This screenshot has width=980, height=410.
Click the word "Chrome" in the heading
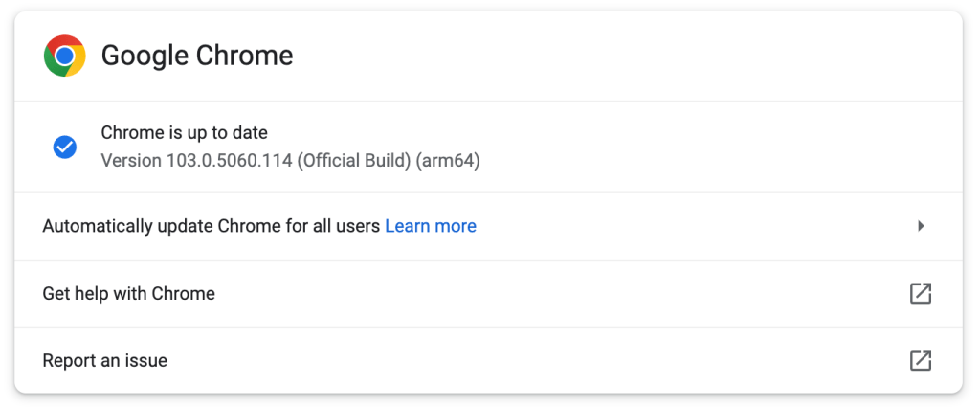click(244, 56)
